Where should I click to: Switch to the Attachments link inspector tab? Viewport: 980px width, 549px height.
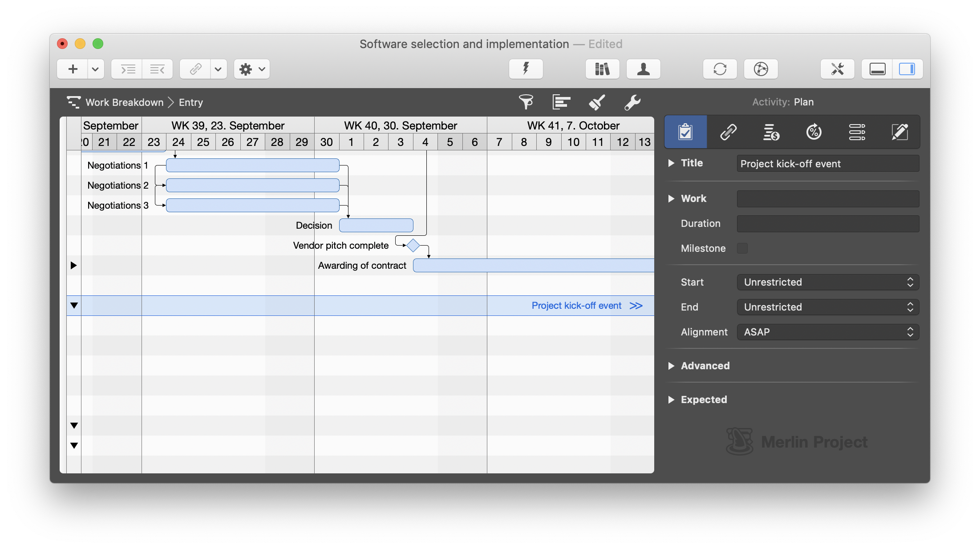coord(728,132)
